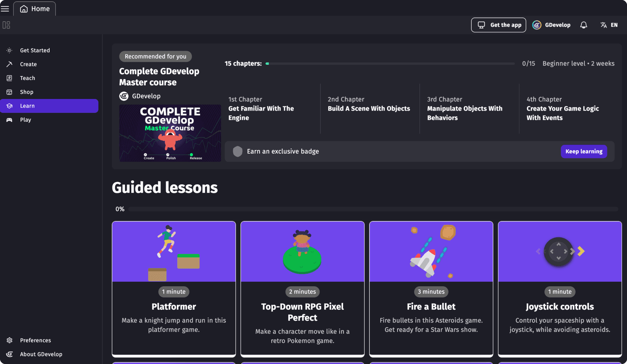Screen dimensions: 627x364
Task: Open About GDevelop
Action: (x=41, y=354)
